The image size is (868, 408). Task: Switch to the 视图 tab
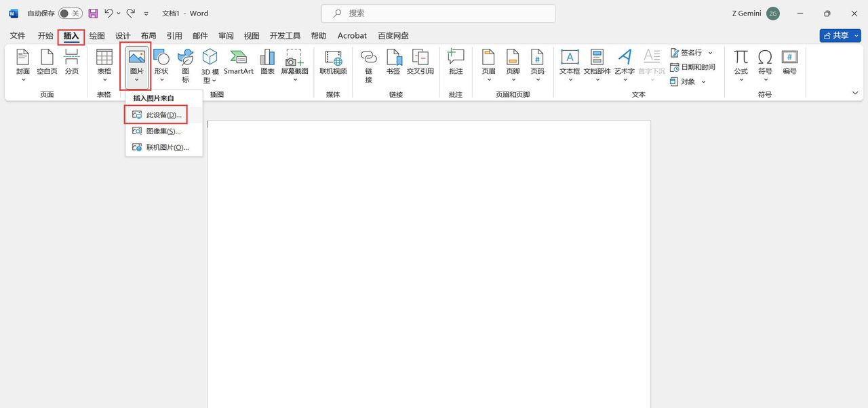click(x=252, y=36)
